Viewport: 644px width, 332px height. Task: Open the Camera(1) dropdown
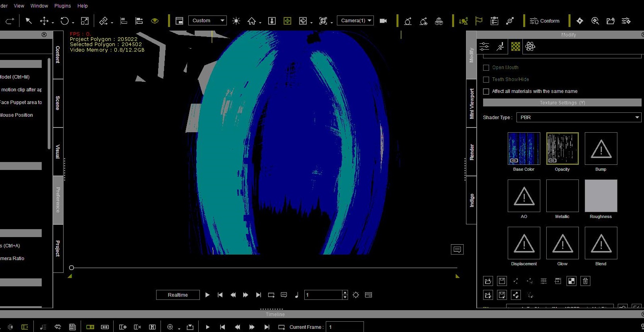tap(355, 21)
